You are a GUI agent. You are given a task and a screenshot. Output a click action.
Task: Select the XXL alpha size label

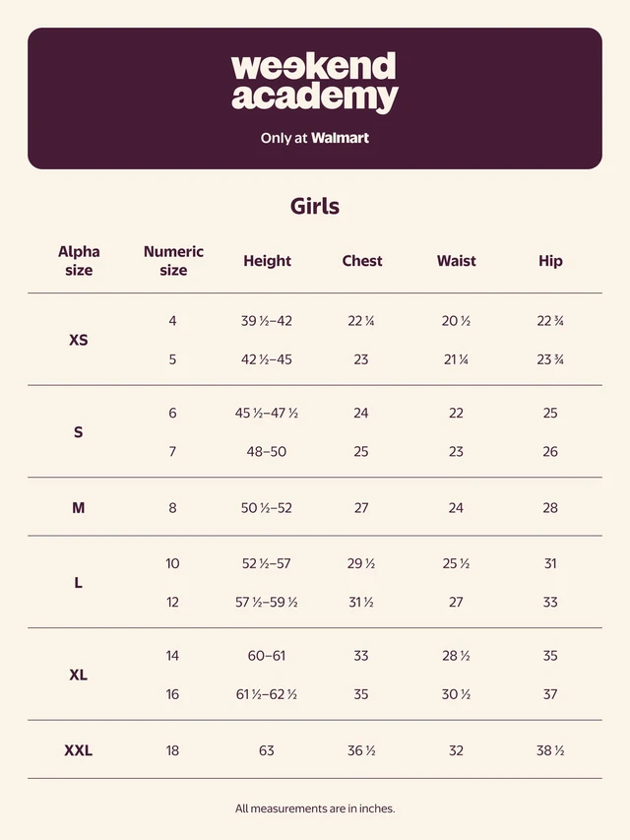[x=78, y=750]
